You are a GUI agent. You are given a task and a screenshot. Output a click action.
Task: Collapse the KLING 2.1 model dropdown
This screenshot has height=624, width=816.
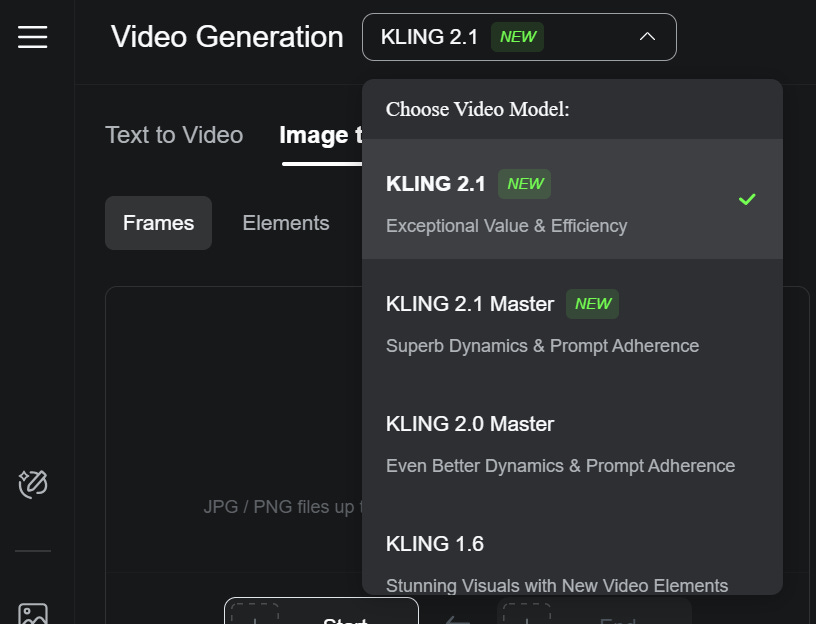519,37
